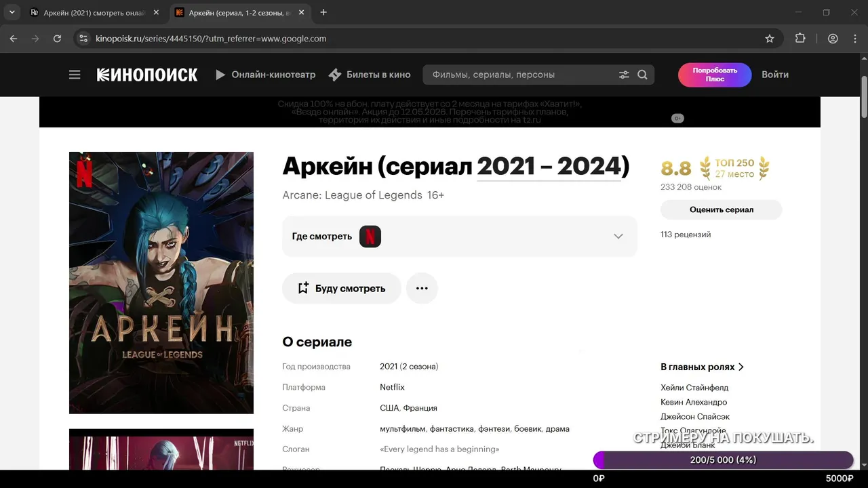
Task: Click the Netflix icon in Где смотреть
Action: [x=370, y=237]
